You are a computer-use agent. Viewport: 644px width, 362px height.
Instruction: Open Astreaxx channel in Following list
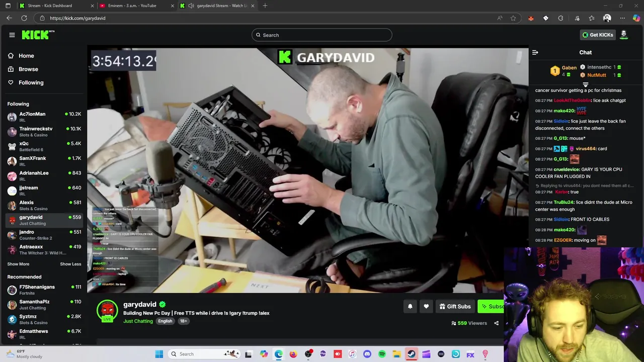point(44,249)
